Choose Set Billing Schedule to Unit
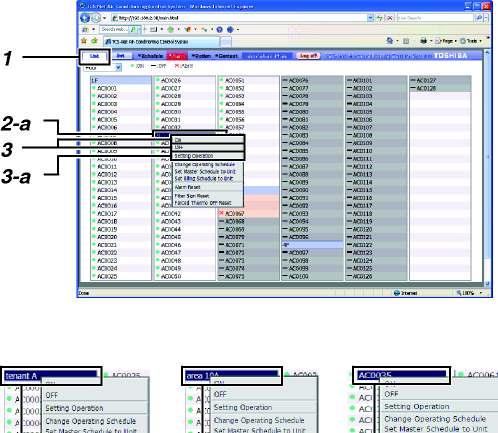The width and height of the screenshot is (498, 433). 208,179
